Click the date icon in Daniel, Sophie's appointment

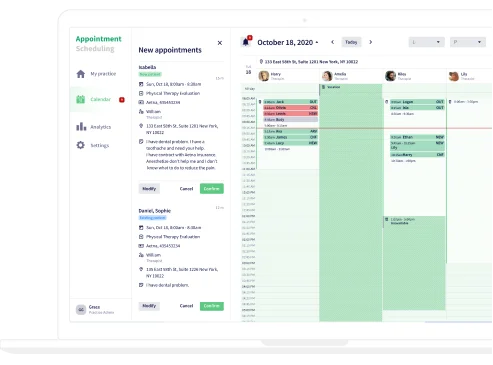(141, 228)
